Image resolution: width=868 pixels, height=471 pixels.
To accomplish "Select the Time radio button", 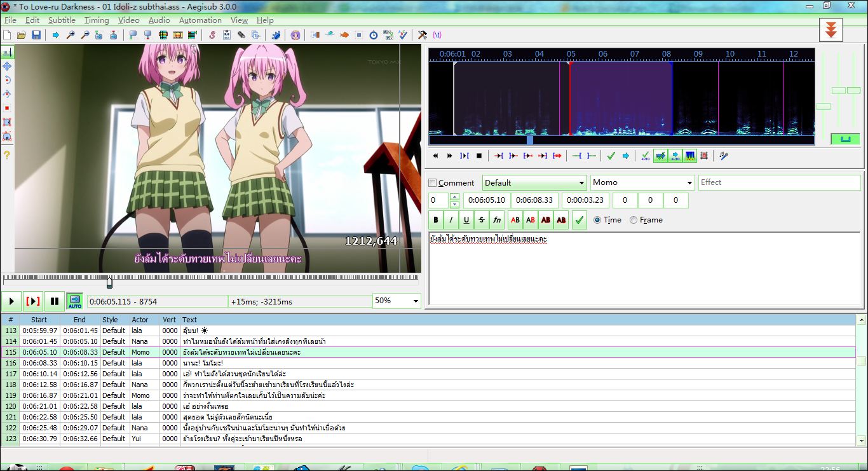I will pyautogui.click(x=597, y=220).
